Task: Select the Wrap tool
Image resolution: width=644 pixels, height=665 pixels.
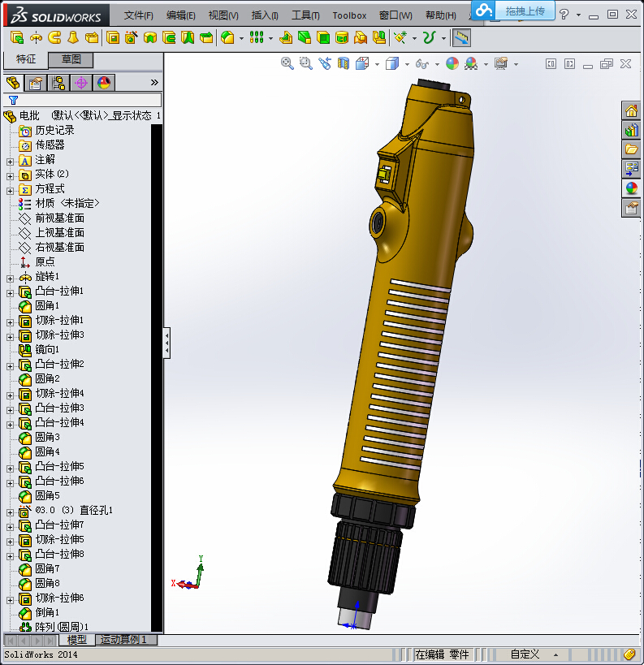Action: [x=342, y=37]
